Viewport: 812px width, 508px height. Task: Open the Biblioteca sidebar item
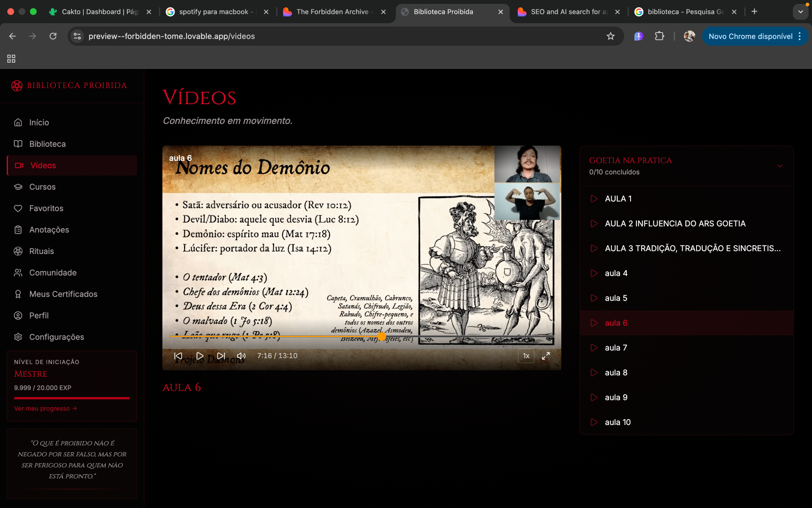[x=72, y=144]
